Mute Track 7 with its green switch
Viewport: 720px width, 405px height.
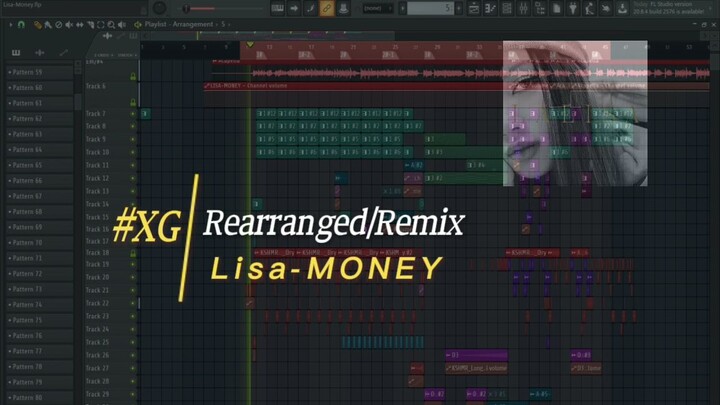pos(133,113)
